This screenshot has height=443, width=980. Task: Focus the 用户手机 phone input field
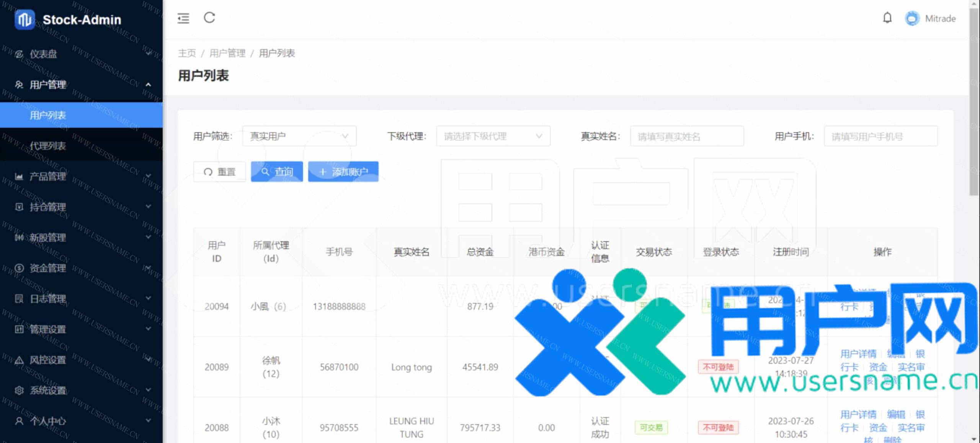880,137
